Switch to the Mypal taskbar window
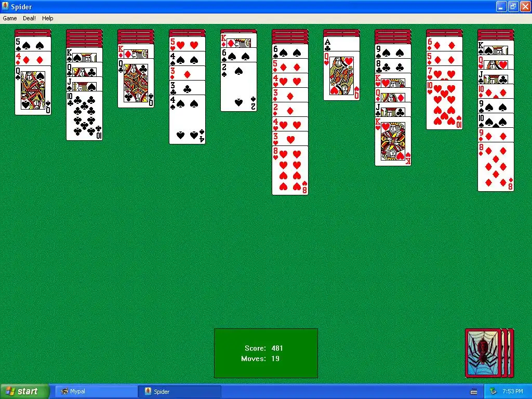This screenshot has width=532, height=399. click(97, 392)
